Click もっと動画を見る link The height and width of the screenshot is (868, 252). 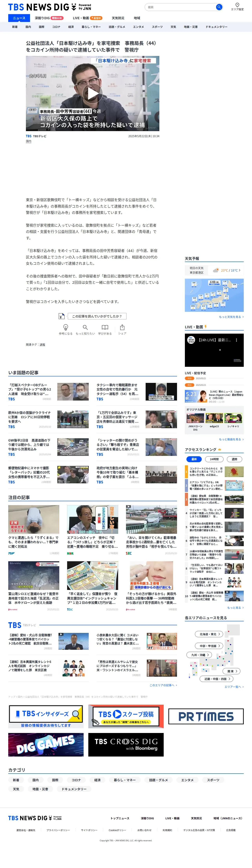[x=231, y=439]
